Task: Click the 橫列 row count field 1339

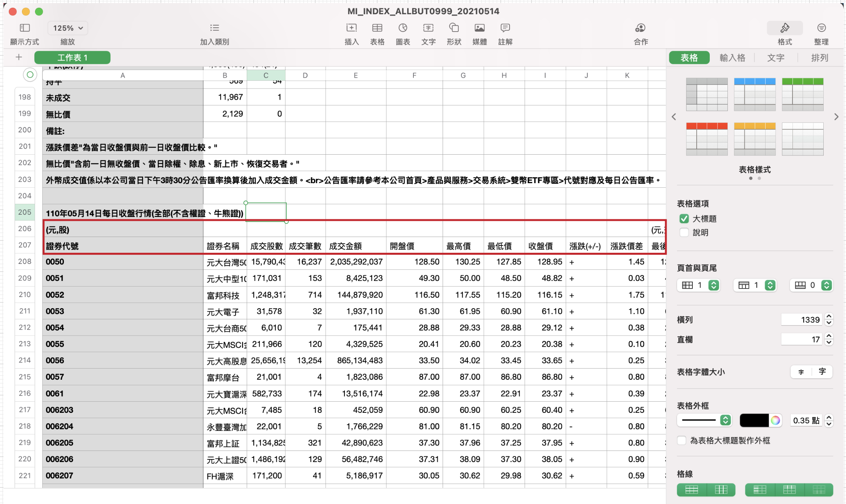Action: 802,320
